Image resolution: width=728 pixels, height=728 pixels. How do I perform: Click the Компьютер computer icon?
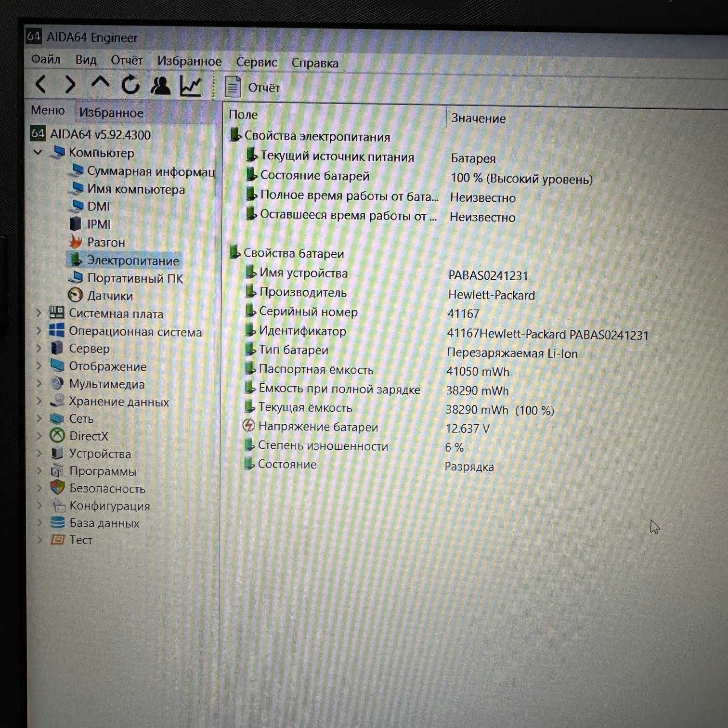[x=58, y=152]
